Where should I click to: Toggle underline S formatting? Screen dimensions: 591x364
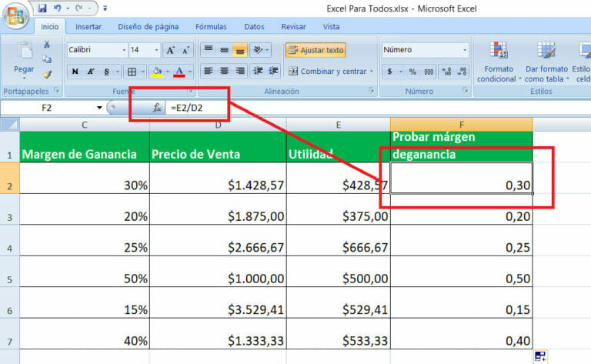[107, 72]
